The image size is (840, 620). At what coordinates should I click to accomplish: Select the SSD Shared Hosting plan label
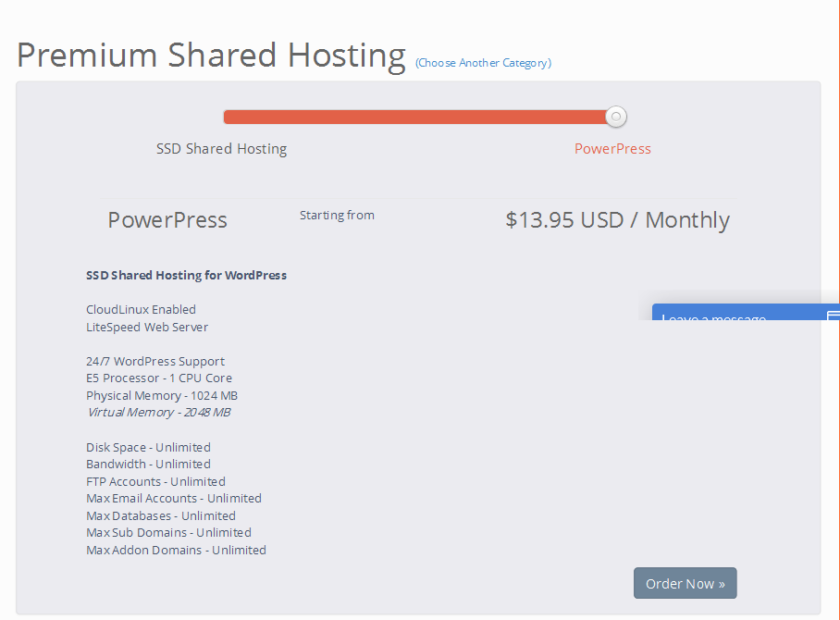[x=221, y=148]
